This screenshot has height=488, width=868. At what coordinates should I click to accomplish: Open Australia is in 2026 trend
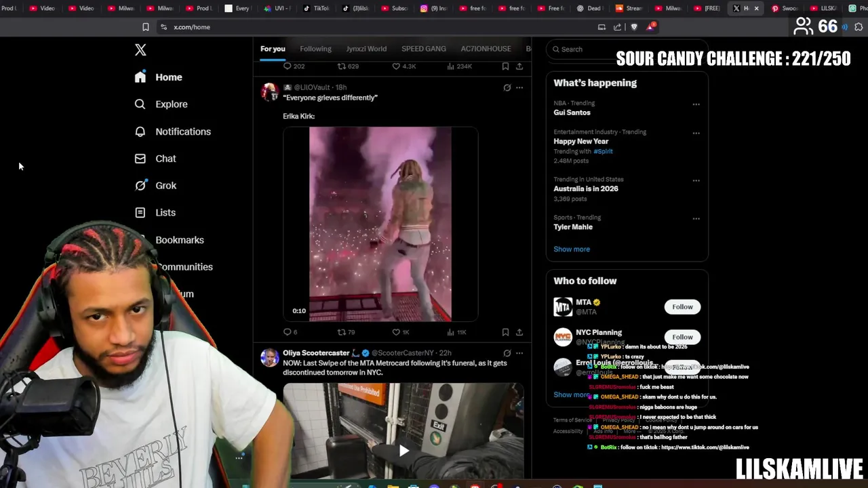[586, 188]
